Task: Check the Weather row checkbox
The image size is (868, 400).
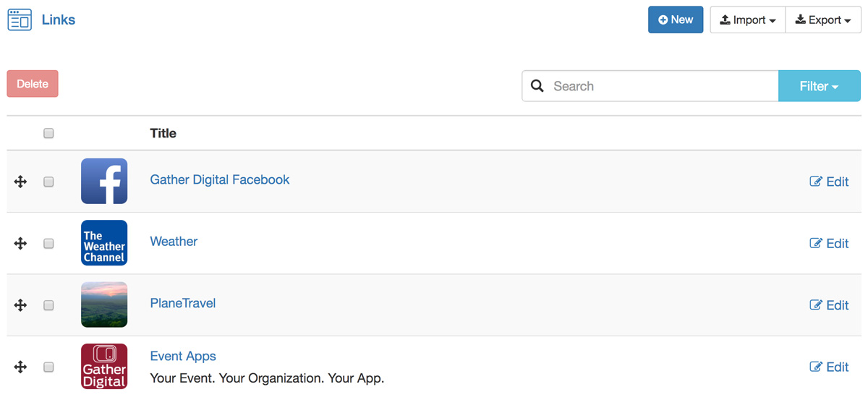Action: click(x=48, y=244)
